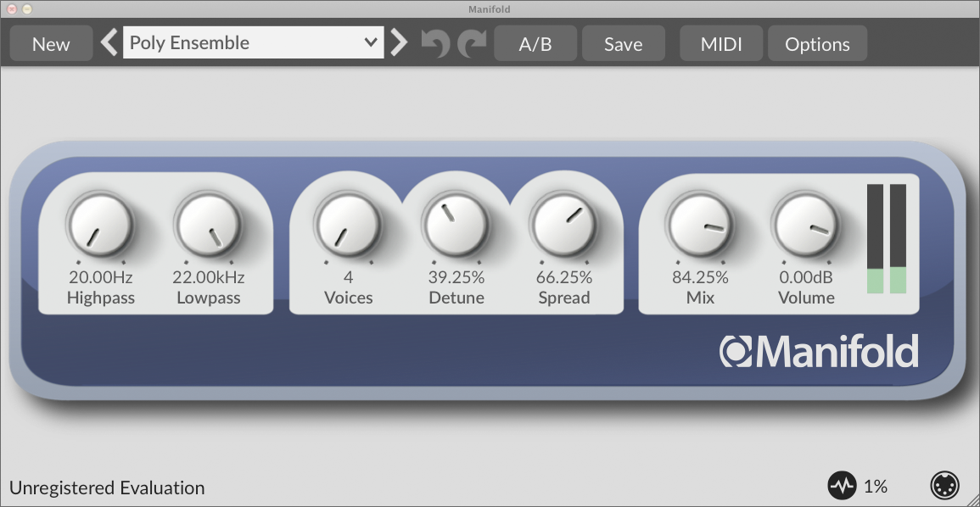Image resolution: width=980 pixels, height=507 pixels.
Task: Adjust the Detune knob
Action: tap(456, 225)
